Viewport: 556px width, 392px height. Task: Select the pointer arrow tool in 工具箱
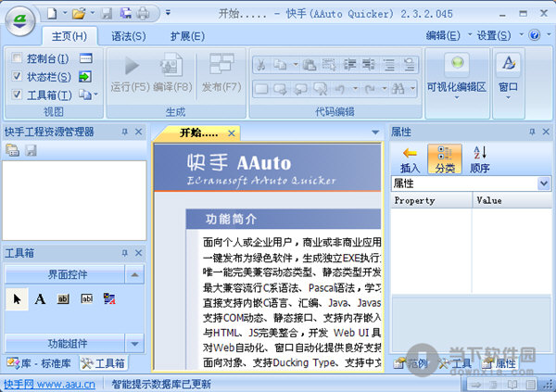[x=17, y=299]
